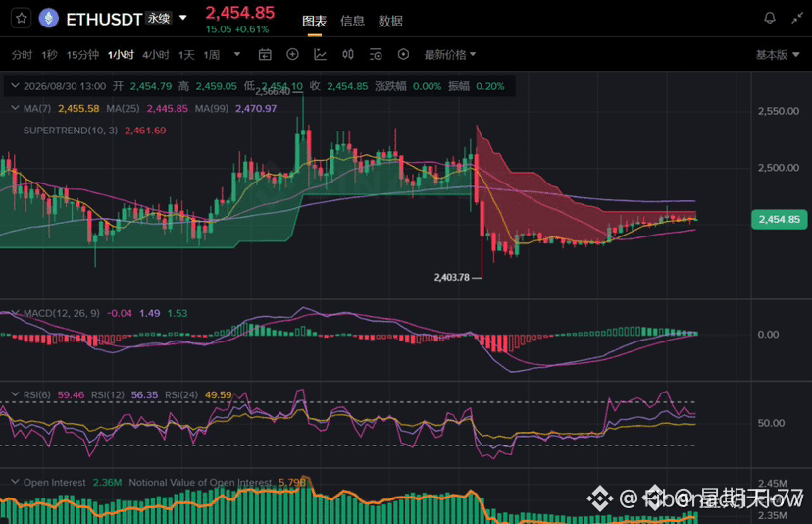Collapse the MACD panel chevron
This screenshot has width=812, height=524.
(15, 313)
